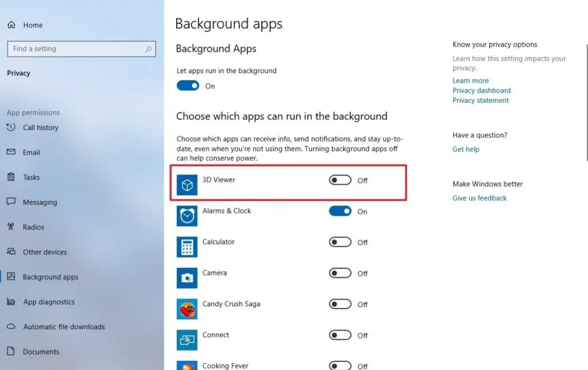Screen dimensions: 588x370
Task: Select App diagnostics in sidebar
Action: click(48, 302)
